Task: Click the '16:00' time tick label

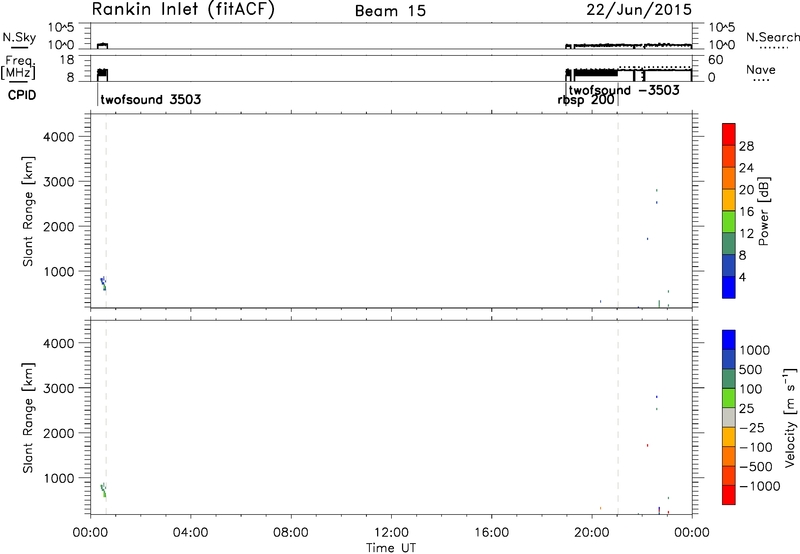Action: [491, 533]
